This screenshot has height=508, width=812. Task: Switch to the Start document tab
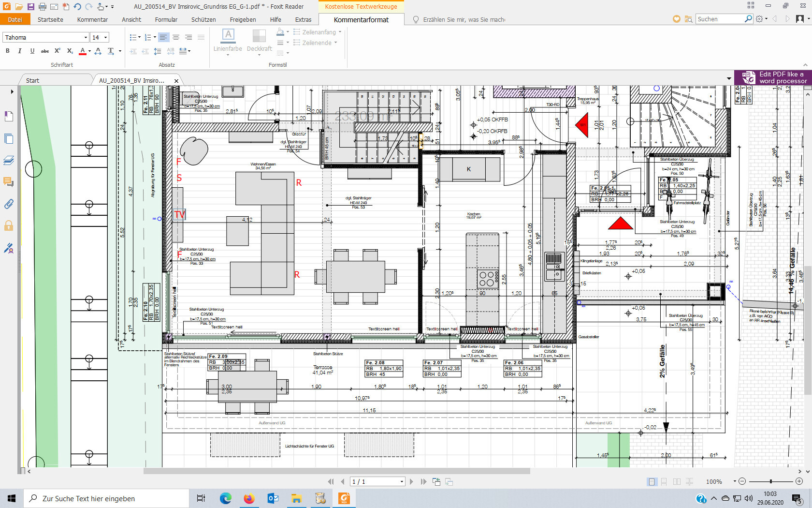click(x=32, y=80)
